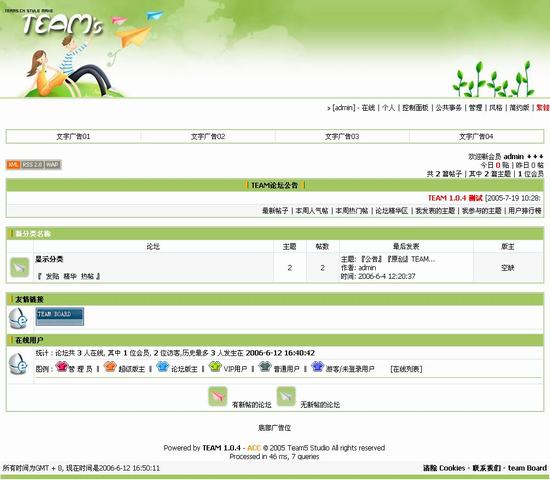
Task: Click the WAP badge icon
Action: (53, 165)
